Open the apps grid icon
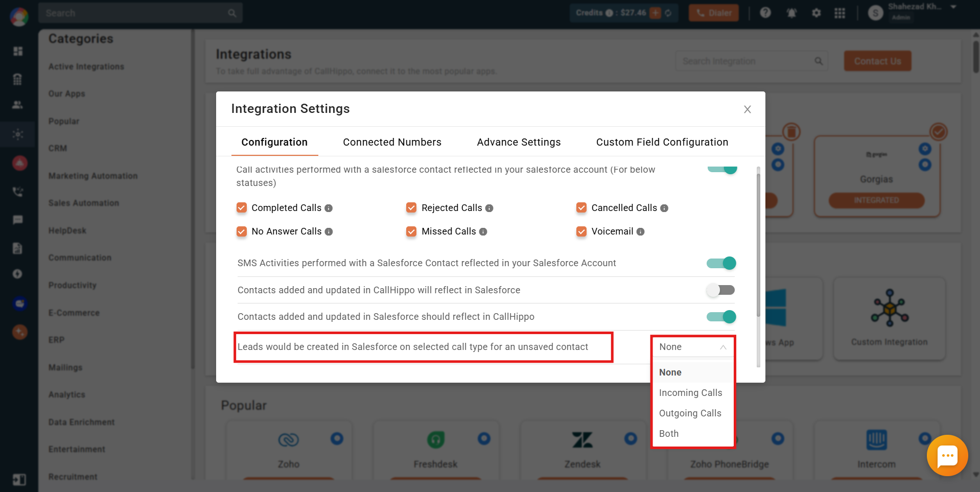The image size is (980, 492). [839, 13]
